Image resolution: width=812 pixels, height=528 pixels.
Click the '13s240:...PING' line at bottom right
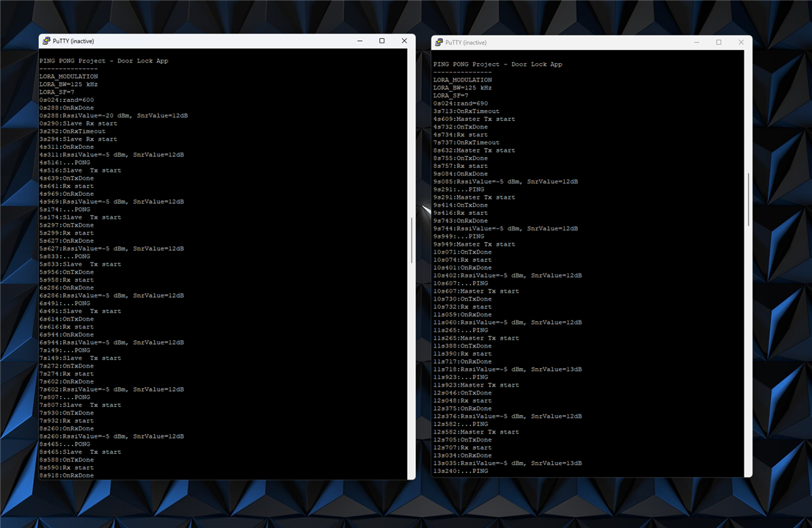point(461,471)
